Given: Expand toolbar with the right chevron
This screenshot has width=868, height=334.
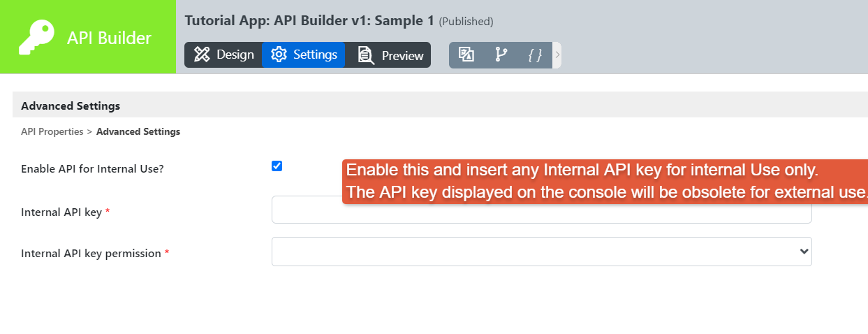Looking at the screenshot, I should tap(557, 55).
